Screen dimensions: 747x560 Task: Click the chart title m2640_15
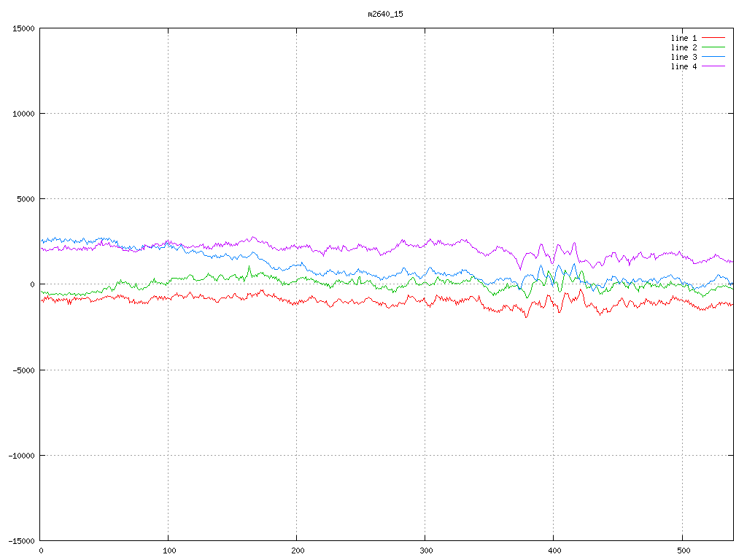coord(385,15)
